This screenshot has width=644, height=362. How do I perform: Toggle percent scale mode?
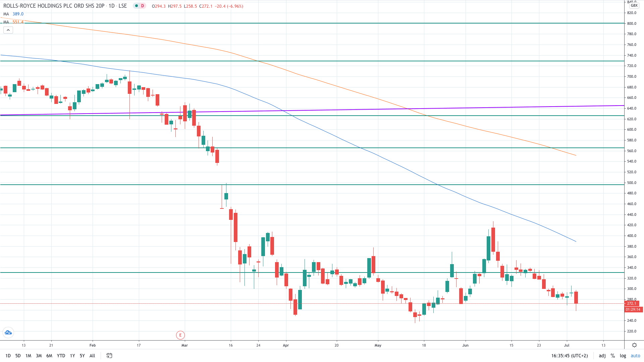[612, 356]
